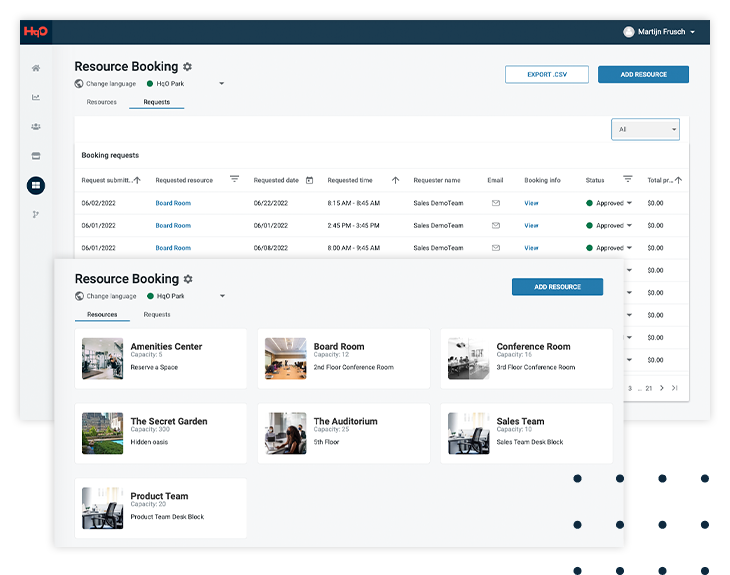Screen dimensions: 730x575
Task: Click the EXPORT .CSV button
Action: [x=547, y=74]
